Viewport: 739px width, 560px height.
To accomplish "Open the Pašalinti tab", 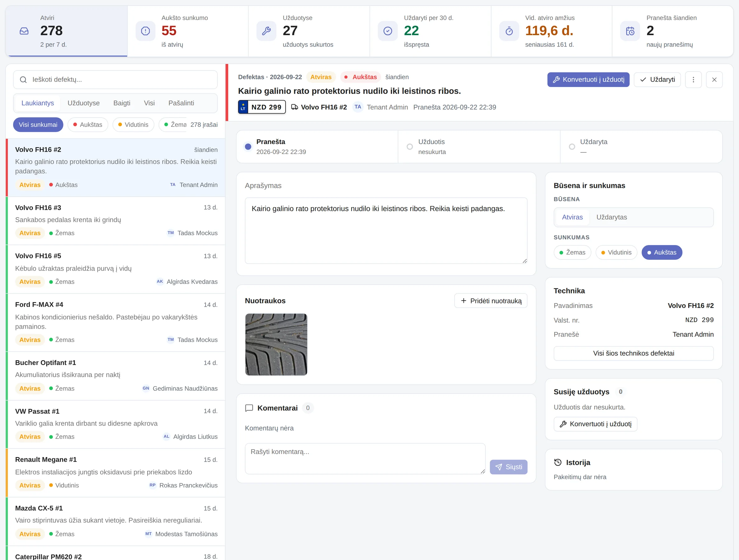I will pyautogui.click(x=181, y=103).
